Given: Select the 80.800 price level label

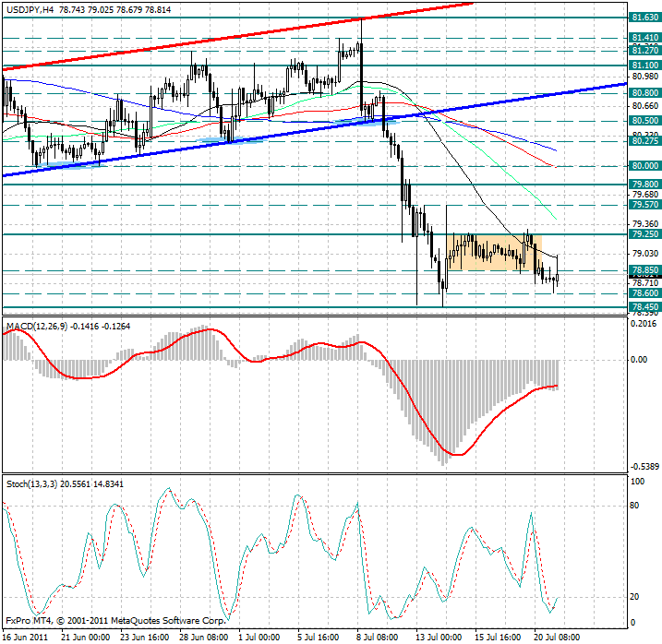Looking at the screenshot, I should pyautogui.click(x=644, y=93).
